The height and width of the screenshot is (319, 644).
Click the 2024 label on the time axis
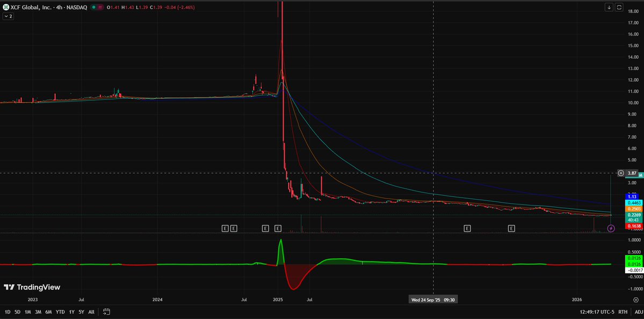(x=157, y=300)
